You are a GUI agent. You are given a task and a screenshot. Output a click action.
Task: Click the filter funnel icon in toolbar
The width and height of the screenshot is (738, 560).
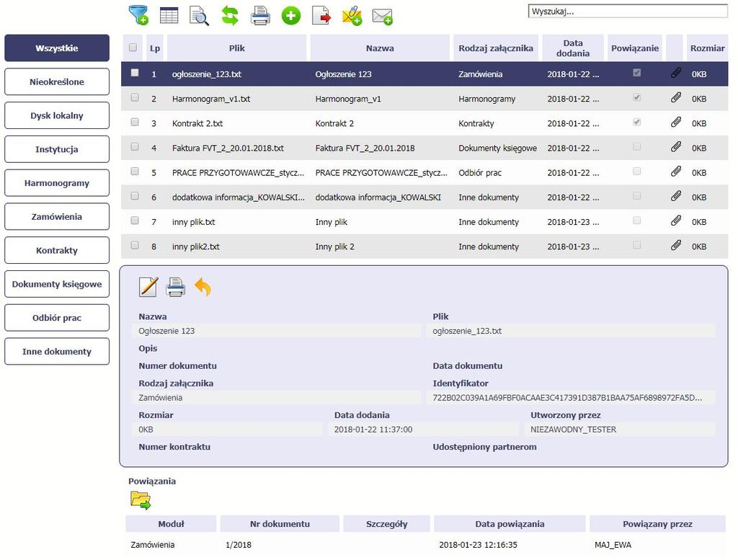click(138, 15)
